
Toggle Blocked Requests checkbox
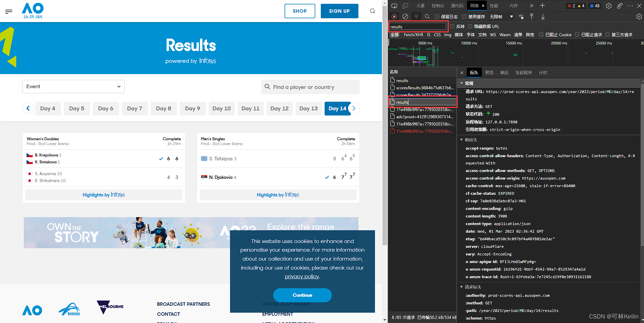click(577, 34)
